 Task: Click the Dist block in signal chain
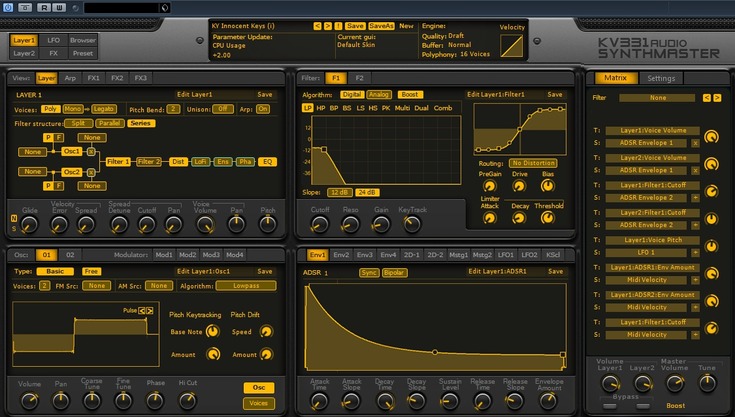pos(178,162)
